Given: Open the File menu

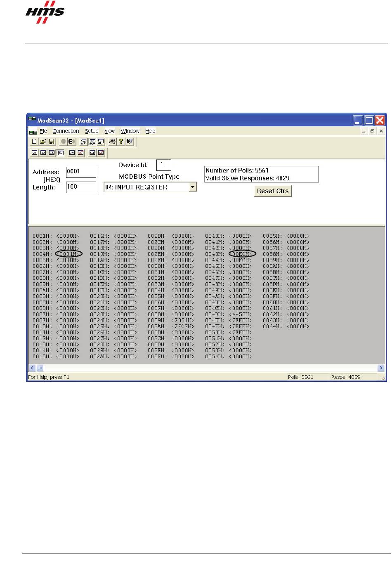Looking at the screenshot, I should 43,131.
